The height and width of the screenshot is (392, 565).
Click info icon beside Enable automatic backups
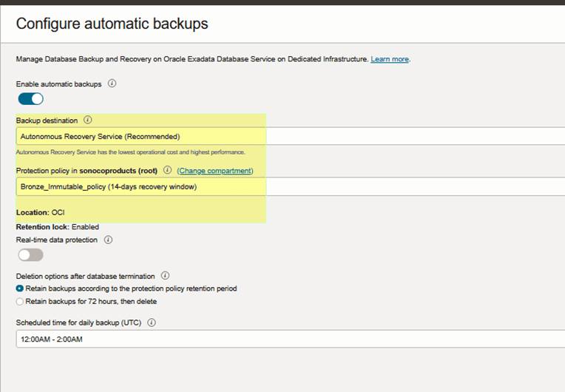[x=112, y=84]
